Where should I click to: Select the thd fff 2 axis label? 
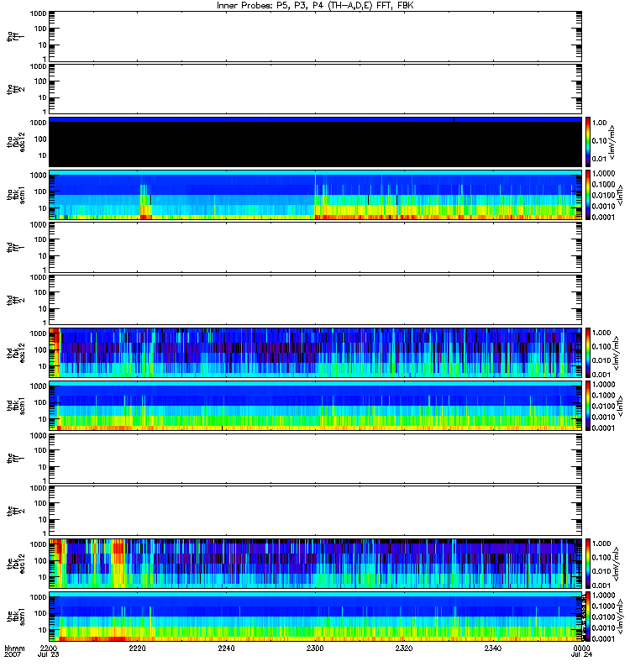(x=15, y=301)
